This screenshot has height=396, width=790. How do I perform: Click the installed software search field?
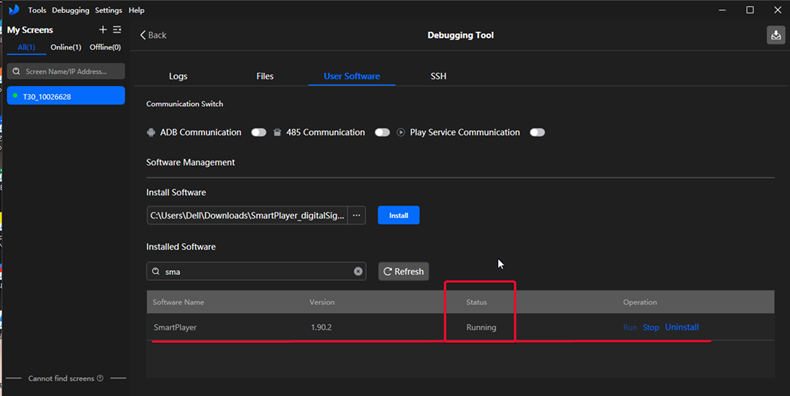tap(256, 272)
